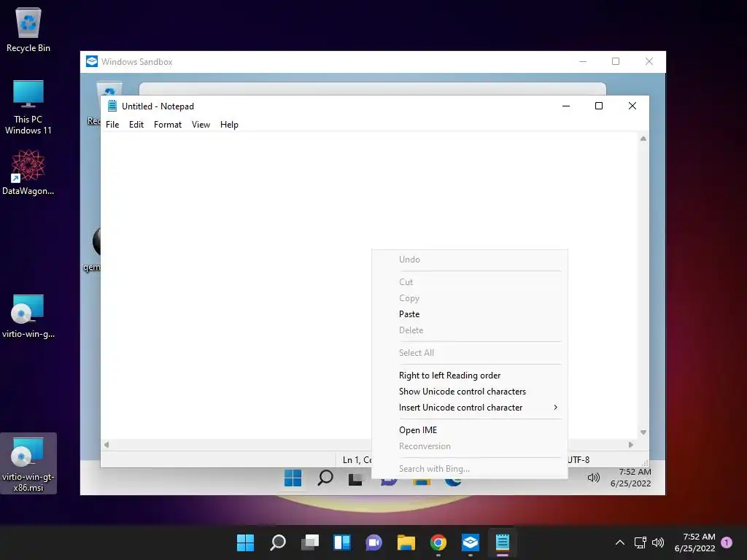Open Notepad View menu
The width and height of the screenshot is (747, 560).
coord(201,124)
